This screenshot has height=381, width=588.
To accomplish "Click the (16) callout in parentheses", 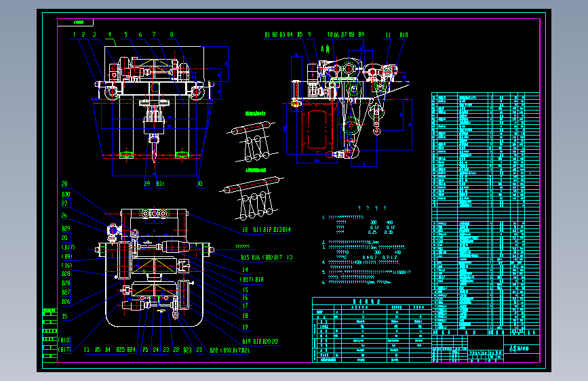I will click(66, 265).
